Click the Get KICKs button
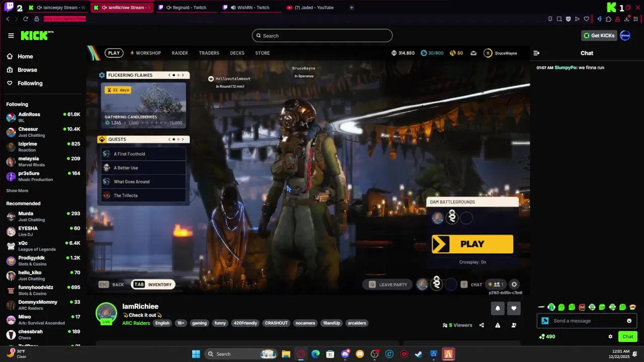 tap(599, 36)
